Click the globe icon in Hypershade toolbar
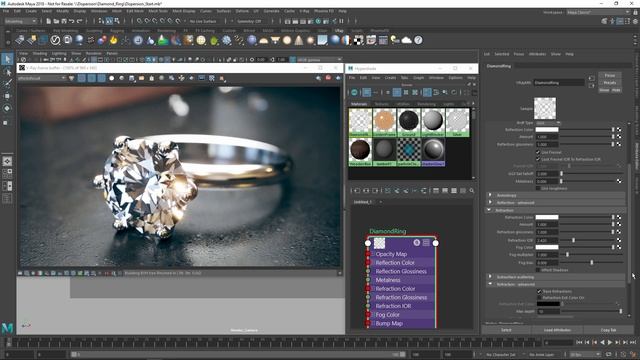The image size is (640, 360). [354, 92]
